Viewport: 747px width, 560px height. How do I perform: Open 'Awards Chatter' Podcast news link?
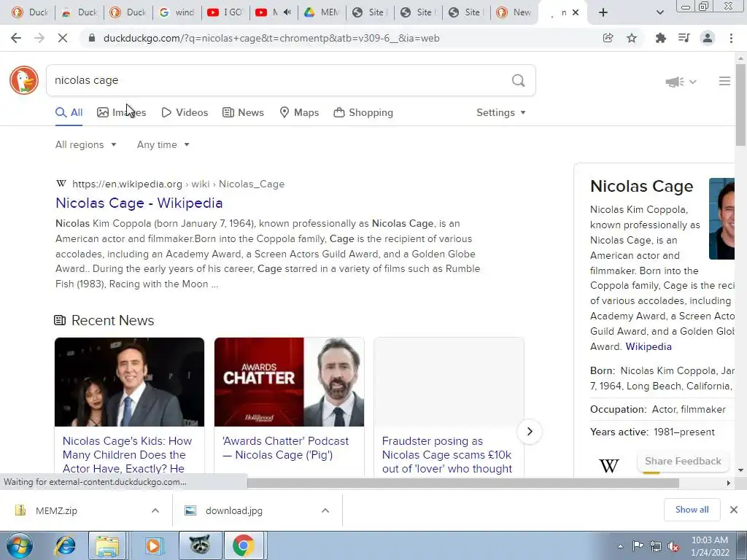pyautogui.click(x=285, y=448)
